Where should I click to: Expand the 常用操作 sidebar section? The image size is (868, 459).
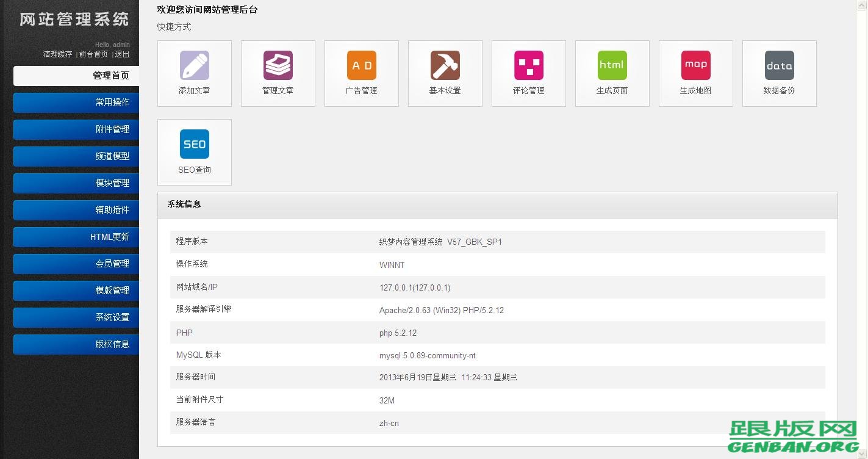point(76,103)
